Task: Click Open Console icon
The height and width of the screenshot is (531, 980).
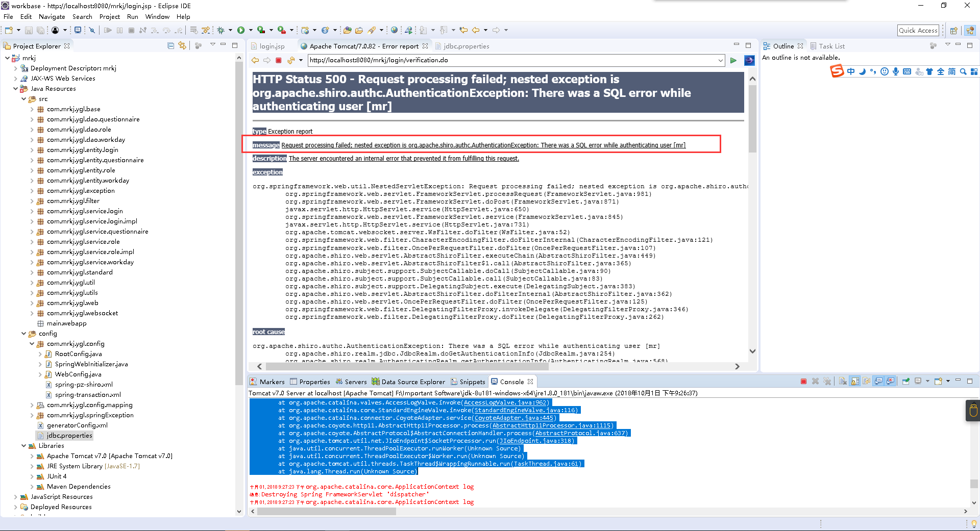Action: 938,381
